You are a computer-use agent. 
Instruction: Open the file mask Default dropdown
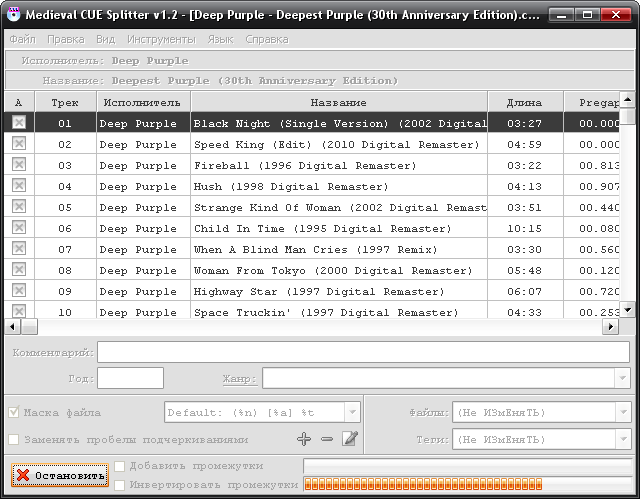point(352,413)
